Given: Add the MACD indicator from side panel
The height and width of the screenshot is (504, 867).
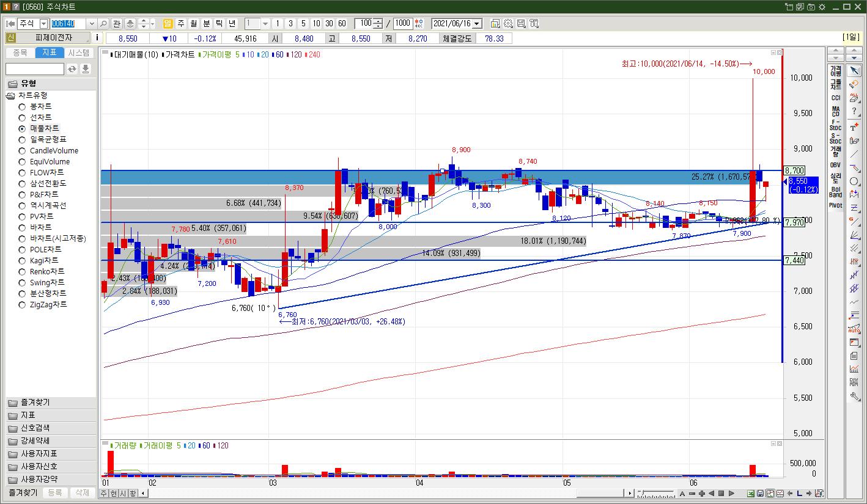Looking at the screenshot, I should coord(835,112).
